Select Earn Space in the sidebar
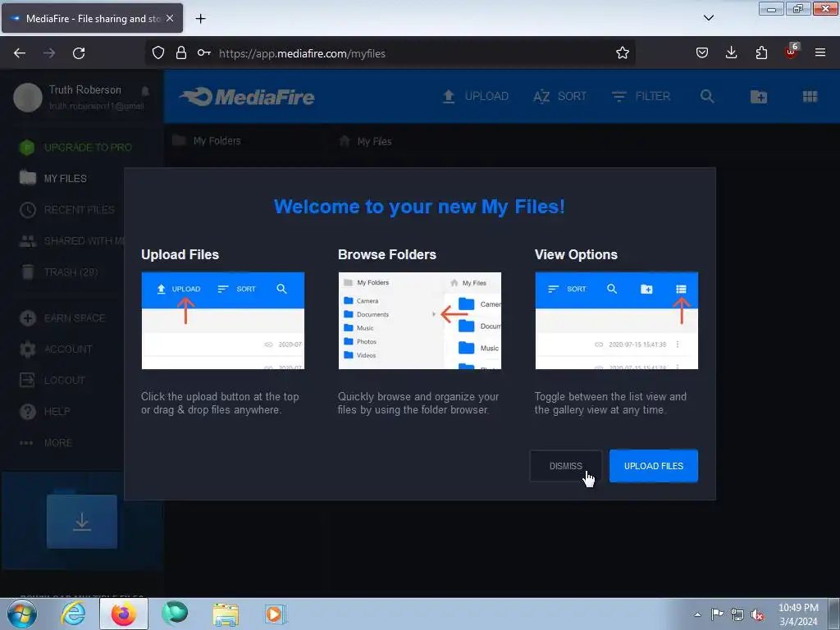The height and width of the screenshot is (630, 840). pos(62,317)
